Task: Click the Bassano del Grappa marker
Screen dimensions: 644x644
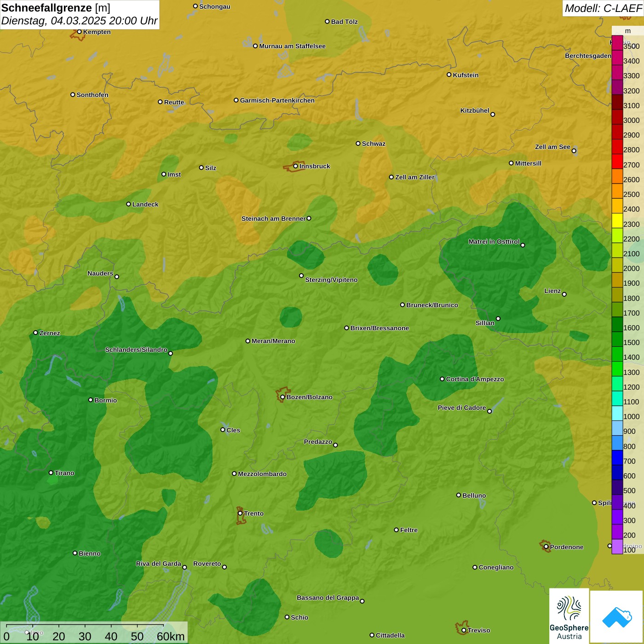Action: click(362, 601)
